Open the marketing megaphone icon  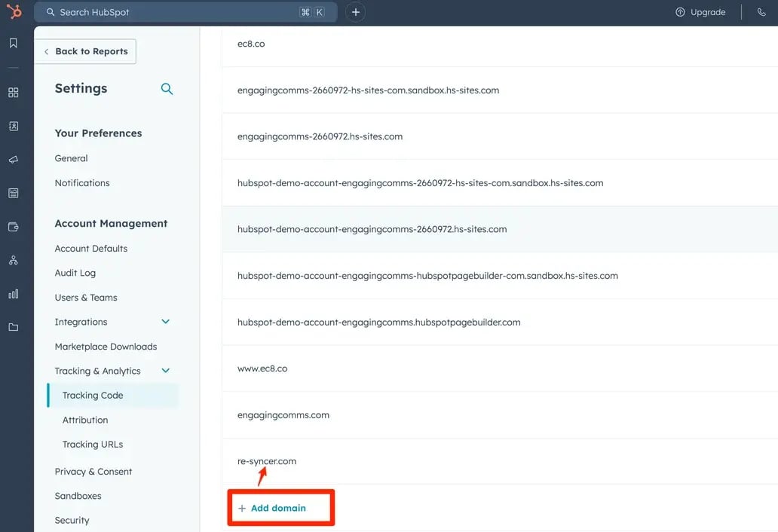click(14, 160)
